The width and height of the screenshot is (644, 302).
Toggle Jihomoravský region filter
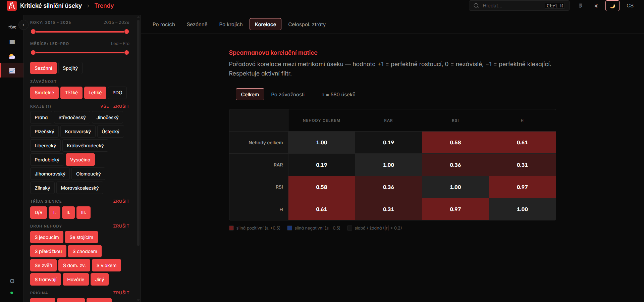pyautogui.click(x=50, y=174)
